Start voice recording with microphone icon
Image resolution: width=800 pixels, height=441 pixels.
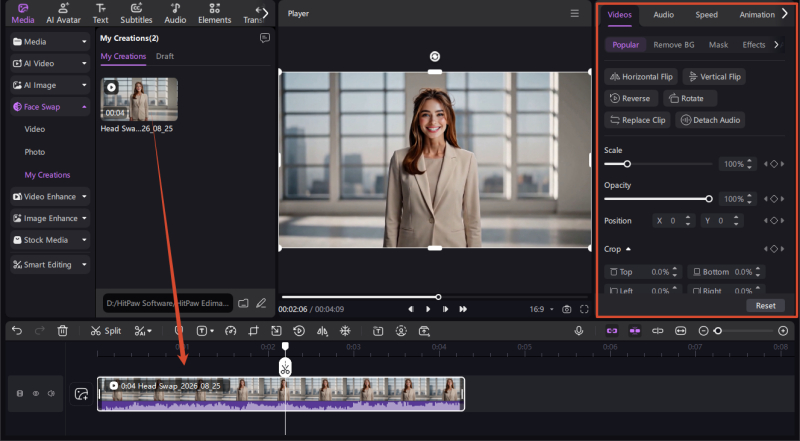(579, 331)
